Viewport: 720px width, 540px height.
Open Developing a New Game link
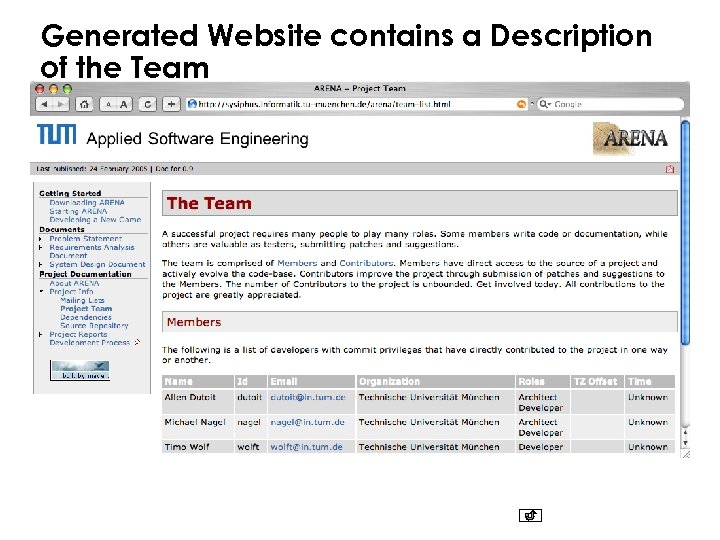pos(95,219)
